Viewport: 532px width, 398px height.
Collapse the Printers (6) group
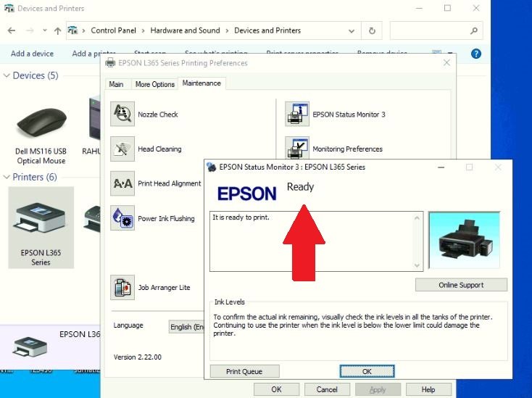click(7, 177)
